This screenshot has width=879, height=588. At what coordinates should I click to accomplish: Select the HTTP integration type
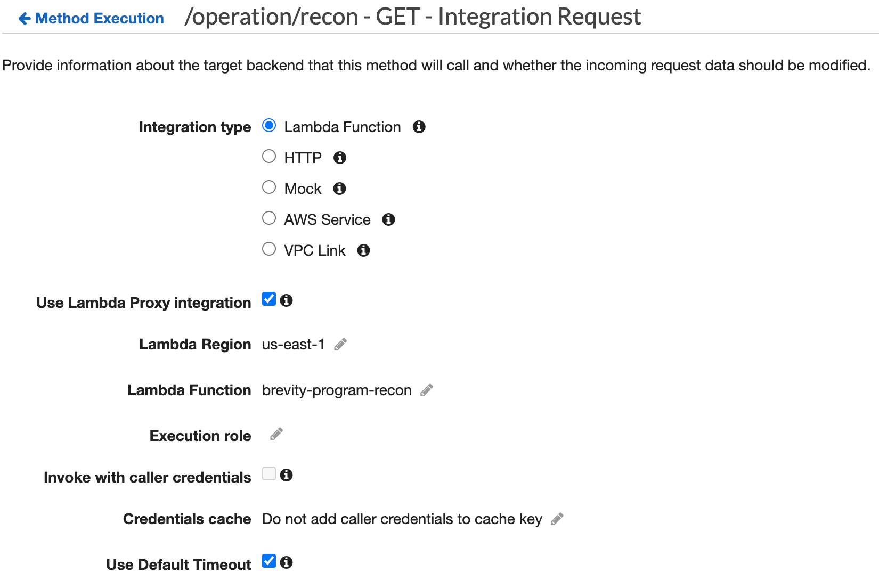click(x=269, y=157)
